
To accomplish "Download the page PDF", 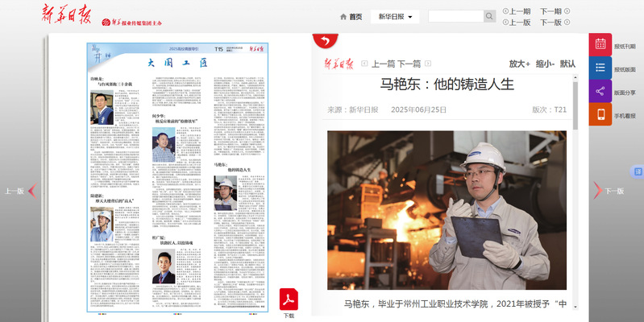I will pyautogui.click(x=289, y=301).
